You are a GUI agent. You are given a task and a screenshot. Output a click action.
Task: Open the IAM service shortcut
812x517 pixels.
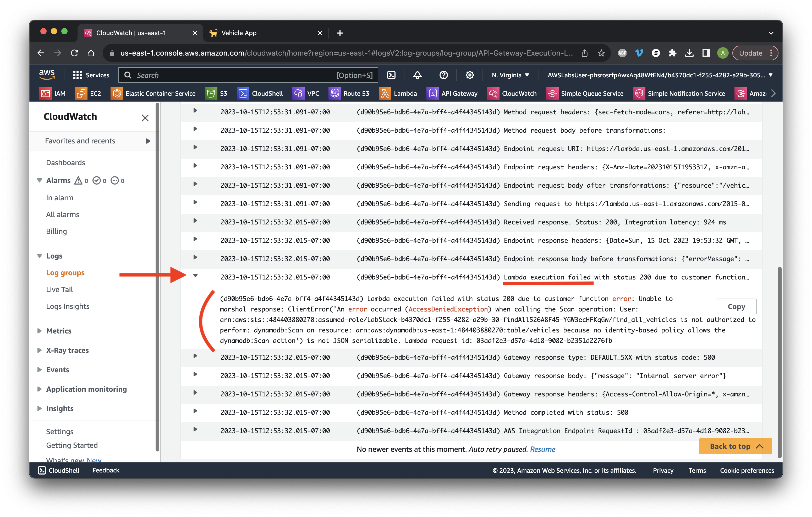[53, 94]
